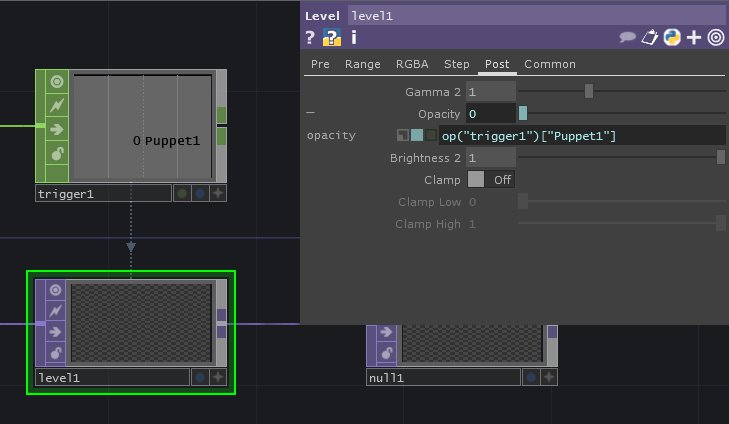Click the plus icon in parameter header
Screen dimensions: 729x424
tap(694, 38)
